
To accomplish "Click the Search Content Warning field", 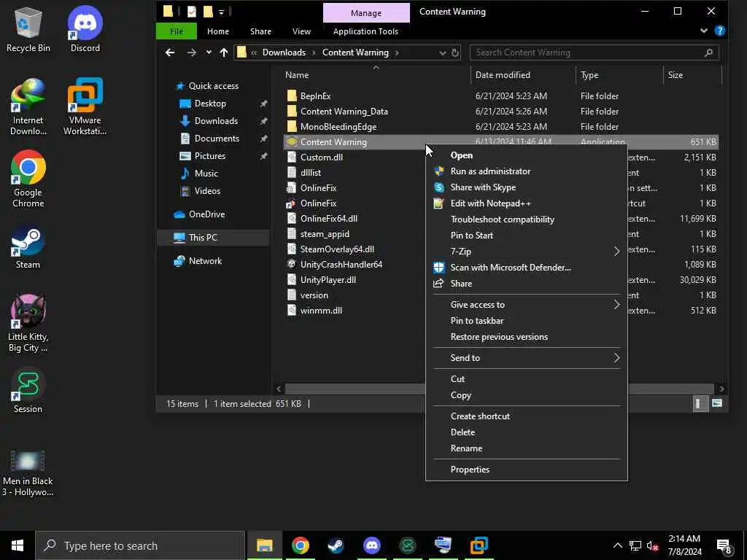I will click(x=594, y=52).
